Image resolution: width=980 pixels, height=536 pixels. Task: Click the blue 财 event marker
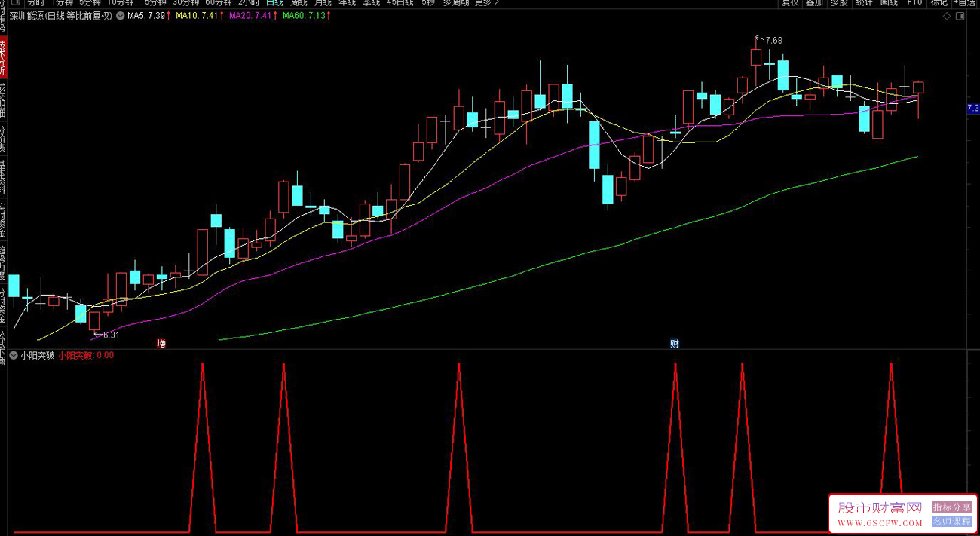coord(675,344)
